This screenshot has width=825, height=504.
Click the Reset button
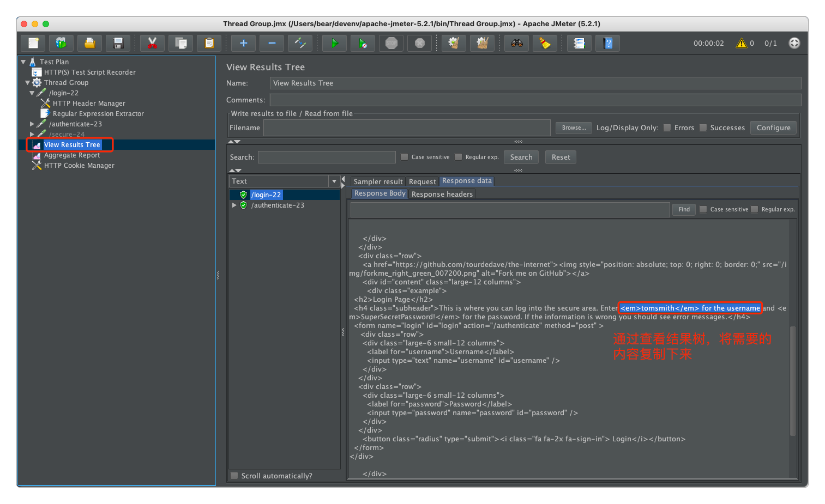[x=561, y=157]
